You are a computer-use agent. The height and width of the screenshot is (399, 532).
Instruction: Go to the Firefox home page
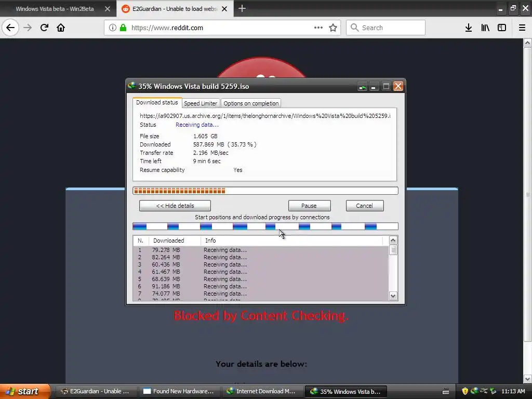coord(61,28)
